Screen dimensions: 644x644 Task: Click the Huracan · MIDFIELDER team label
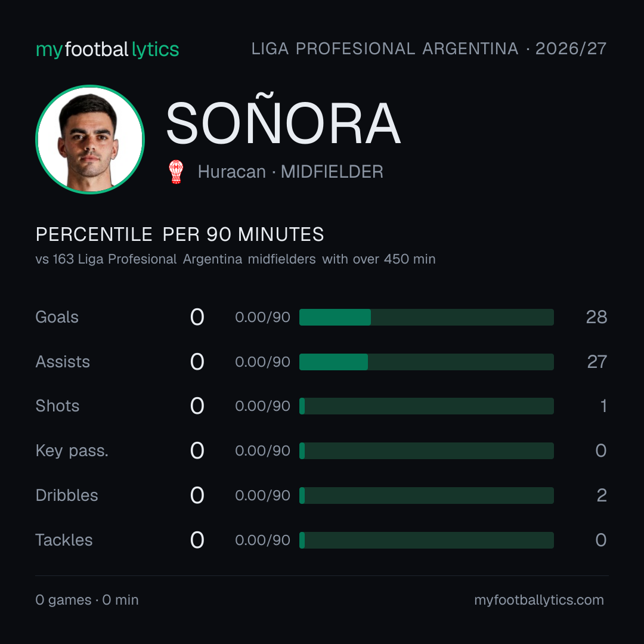[290, 172]
